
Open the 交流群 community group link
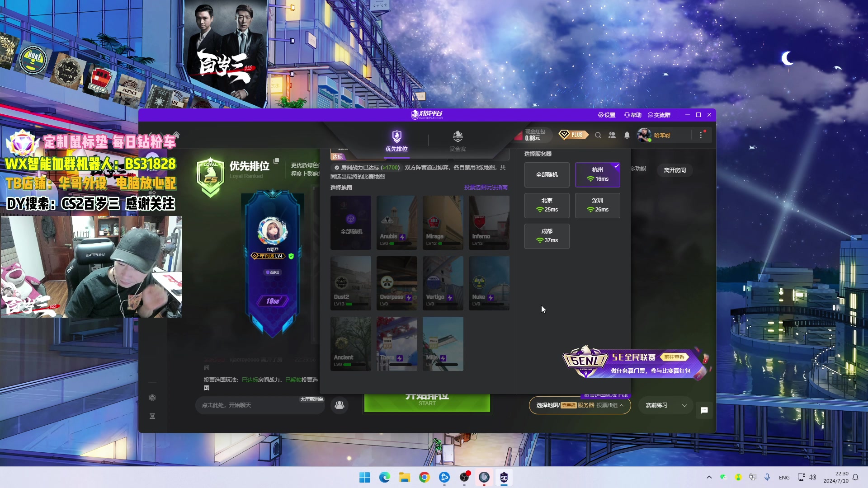(x=659, y=115)
